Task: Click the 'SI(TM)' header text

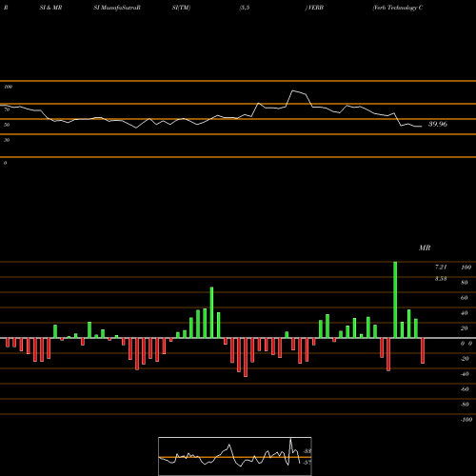Action: click(181, 8)
